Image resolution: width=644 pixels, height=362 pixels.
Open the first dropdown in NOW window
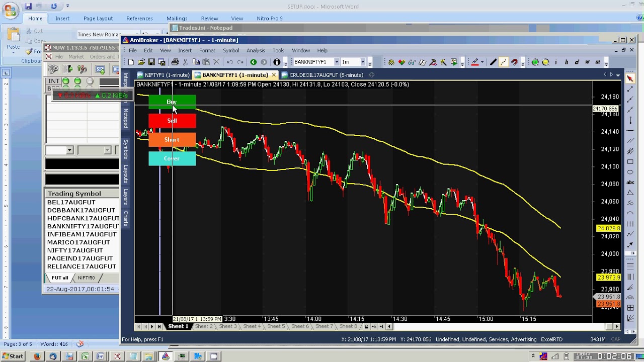pos(69,150)
